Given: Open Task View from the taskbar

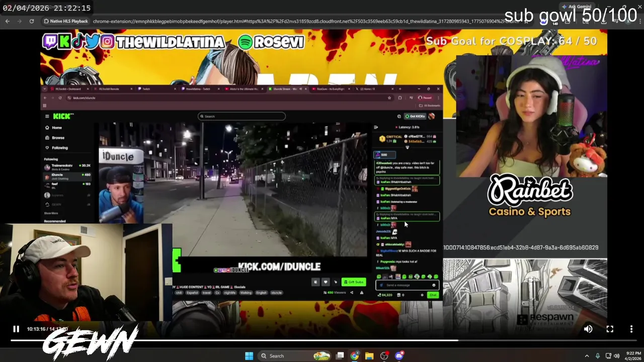Looking at the screenshot, I should click(x=340, y=356).
